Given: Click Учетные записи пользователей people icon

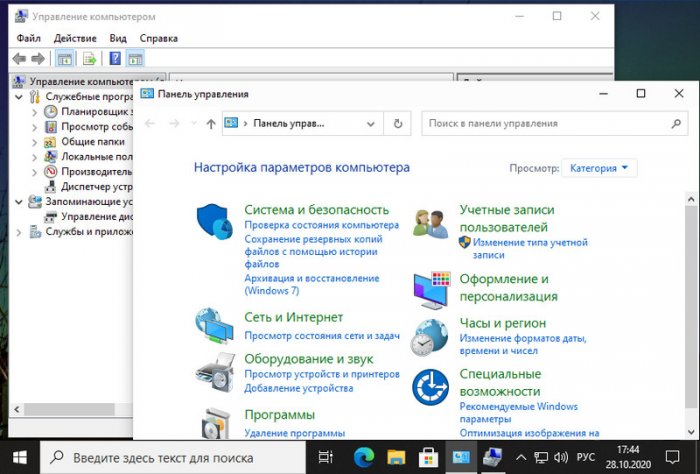Looking at the screenshot, I should click(x=430, y=224).
